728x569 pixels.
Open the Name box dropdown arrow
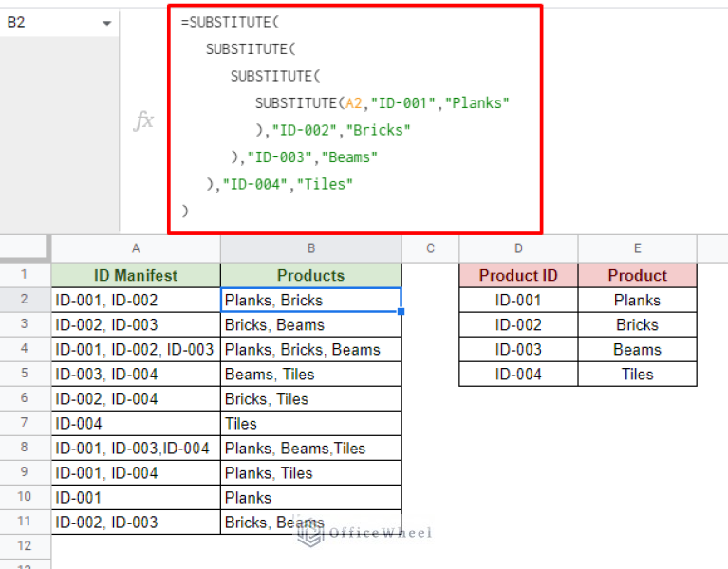(x=107, y=23)
